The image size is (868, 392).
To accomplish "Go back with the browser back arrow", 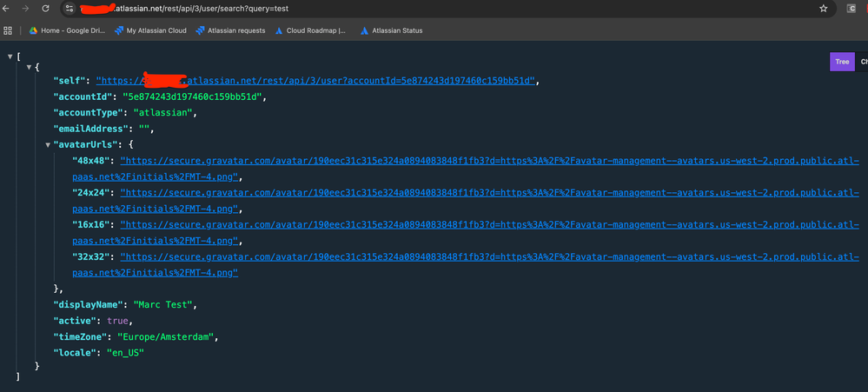I will pos(5,9).
